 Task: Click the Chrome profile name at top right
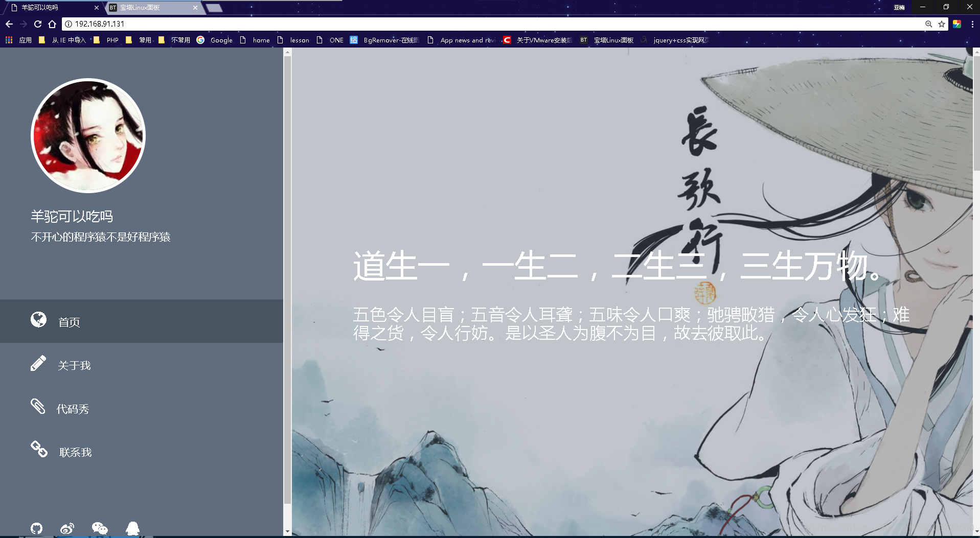click(x=899, y=7)
